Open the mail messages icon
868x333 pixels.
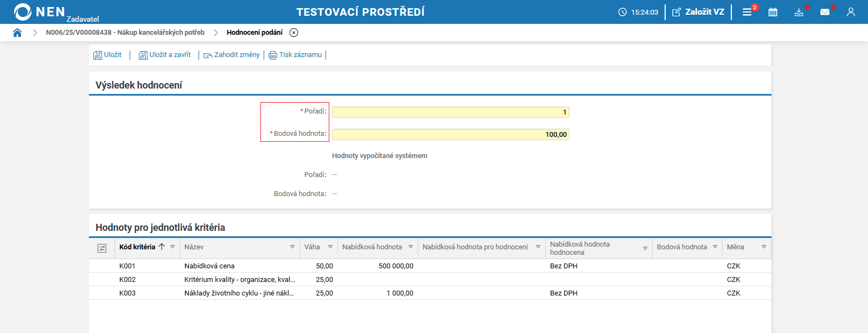[825, 12]
